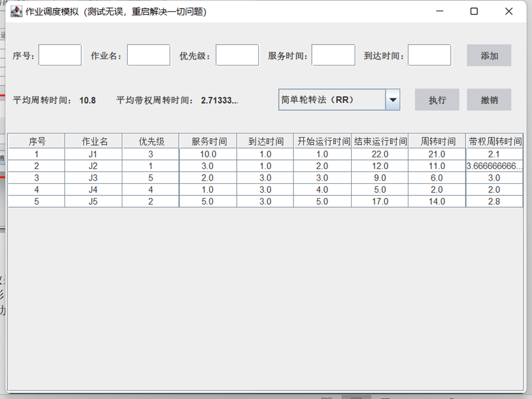The height and width of the screenshot is (399, 532).
Task: Select the row for job J5
Action: pyautogui.click(x=185, y=202)
